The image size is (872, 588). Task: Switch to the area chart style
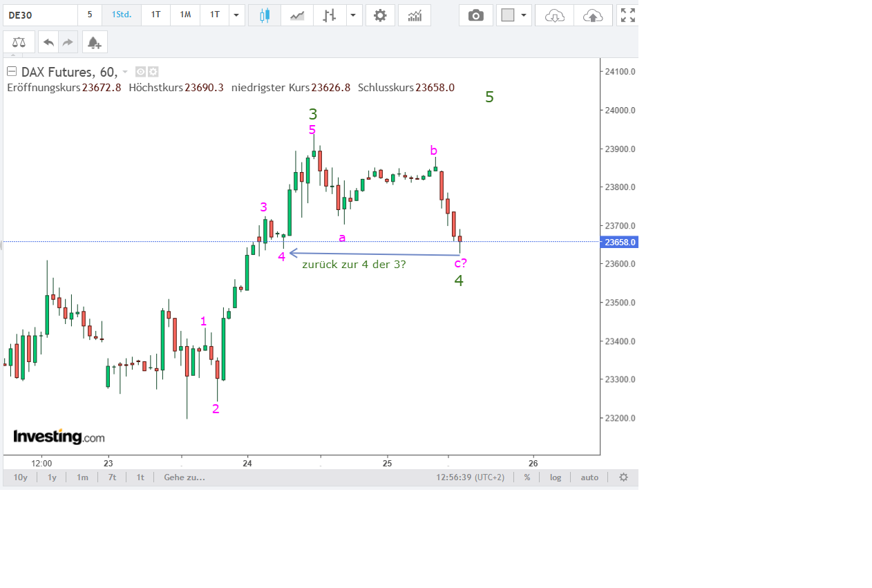point(297,15)
